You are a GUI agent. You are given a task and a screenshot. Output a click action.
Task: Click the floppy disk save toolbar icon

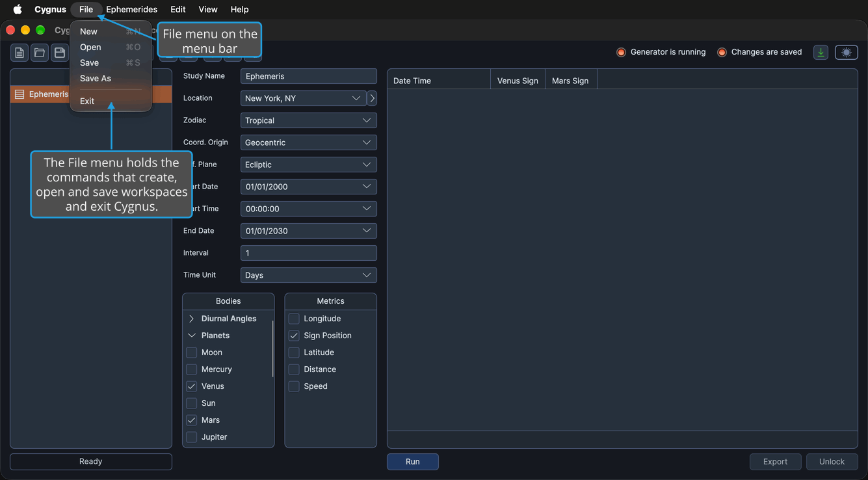[59, 53]
